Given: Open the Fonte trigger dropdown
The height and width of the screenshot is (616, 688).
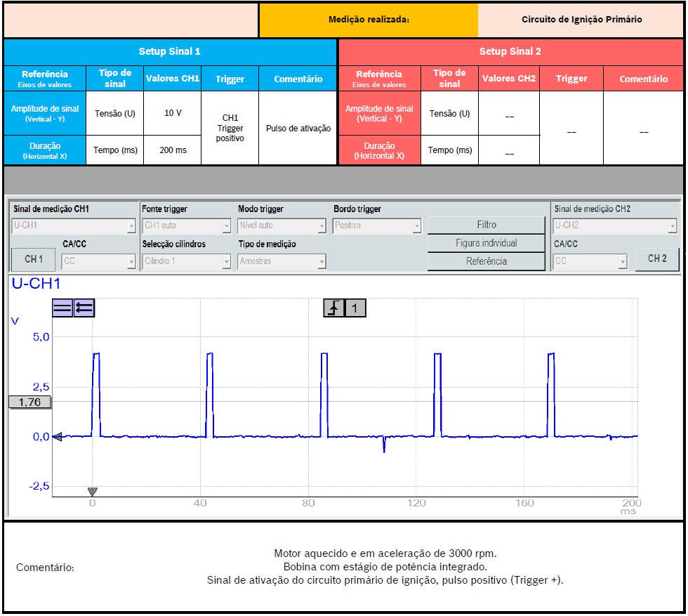Looking at the screenshot, I should point(186,225).
